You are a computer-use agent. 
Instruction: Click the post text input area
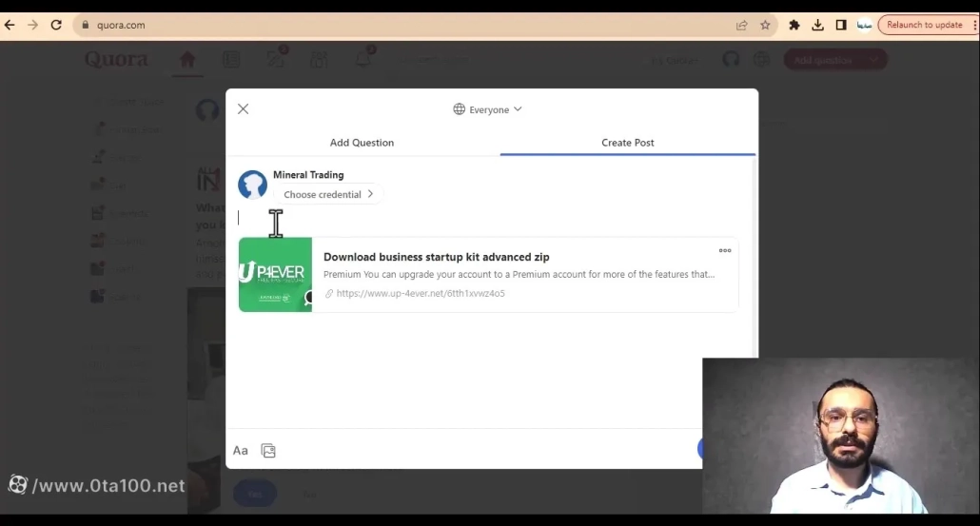(476, 218)
